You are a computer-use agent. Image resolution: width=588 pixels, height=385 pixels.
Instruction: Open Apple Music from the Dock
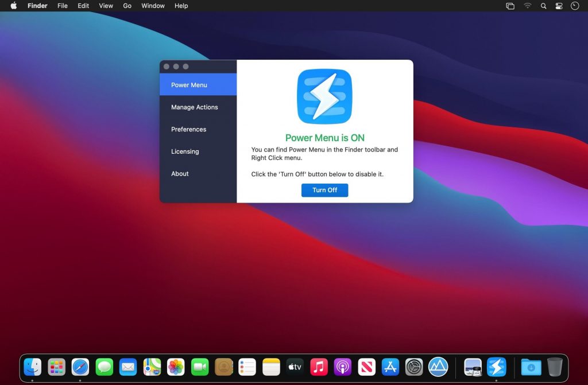coord(319,367)
